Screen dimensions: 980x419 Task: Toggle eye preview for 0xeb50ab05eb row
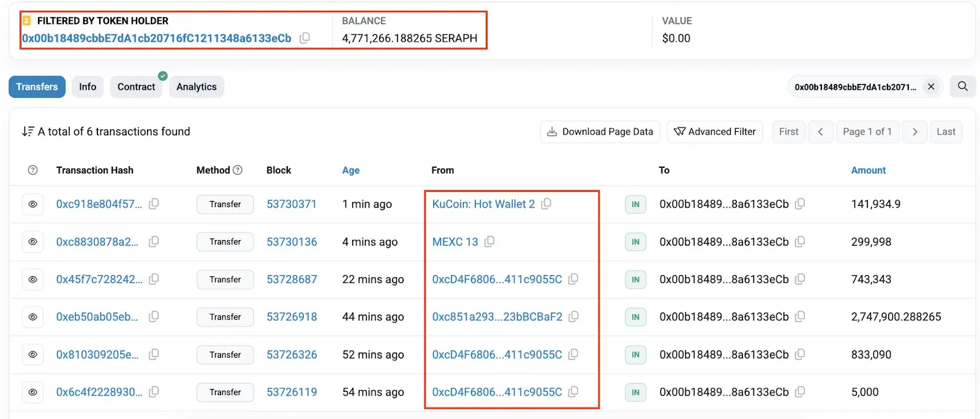click(x=33, y=317)
